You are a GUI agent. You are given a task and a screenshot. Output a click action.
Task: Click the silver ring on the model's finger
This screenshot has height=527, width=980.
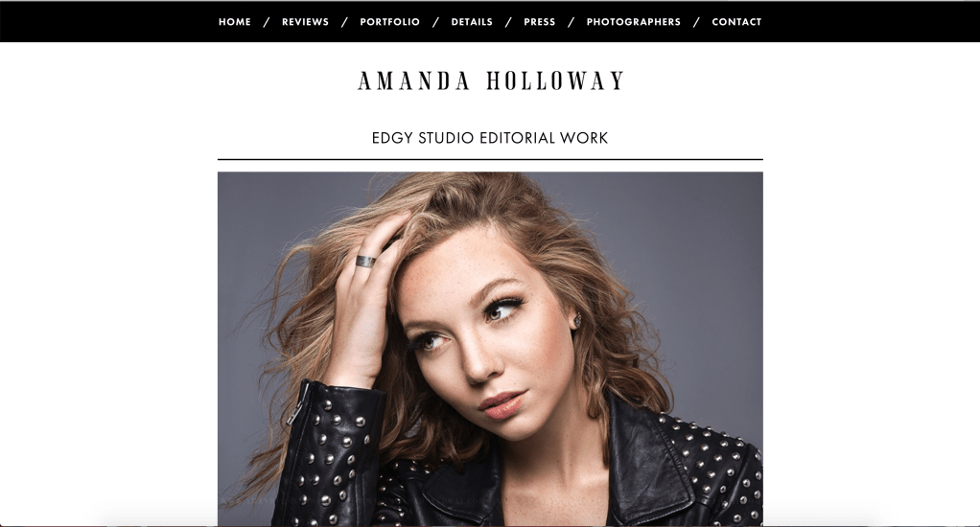click(x=366, y=261)
